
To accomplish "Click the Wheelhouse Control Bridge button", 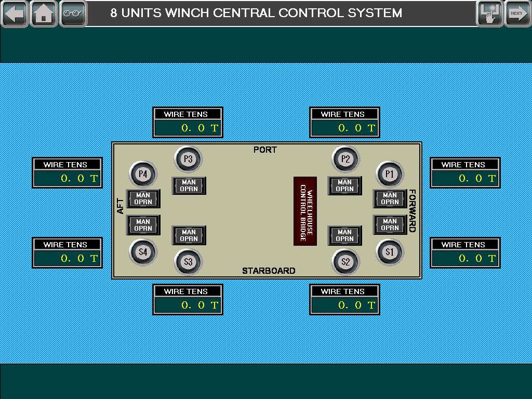I will (x=305, y=211).
